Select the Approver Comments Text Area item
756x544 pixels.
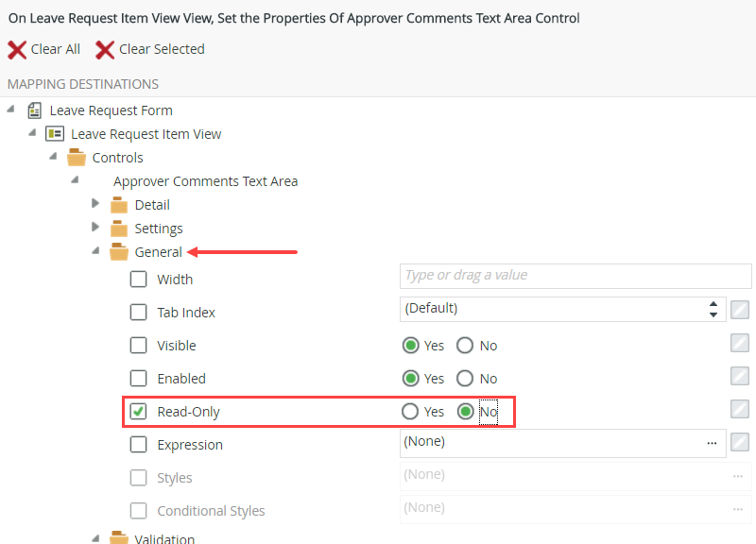205,180
